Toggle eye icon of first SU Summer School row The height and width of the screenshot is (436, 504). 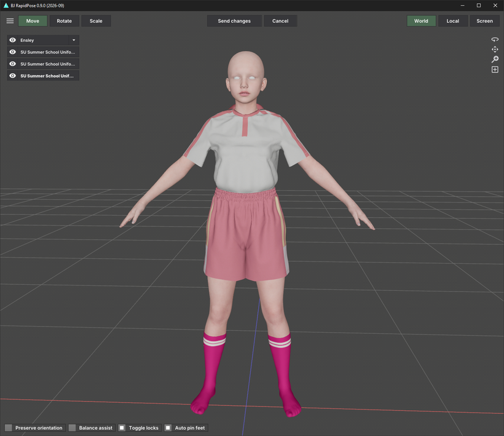tap(12, 52)
